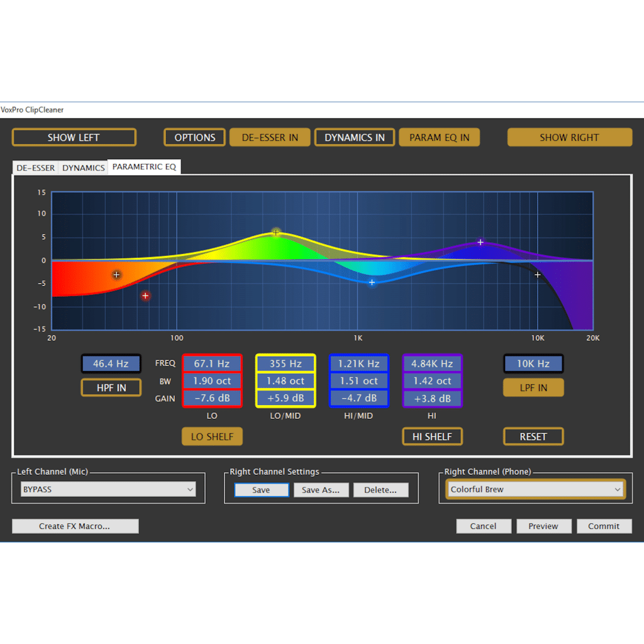Click HI bandwidth field 1.42 oct
644x644 pixels.
pos(433,380)
